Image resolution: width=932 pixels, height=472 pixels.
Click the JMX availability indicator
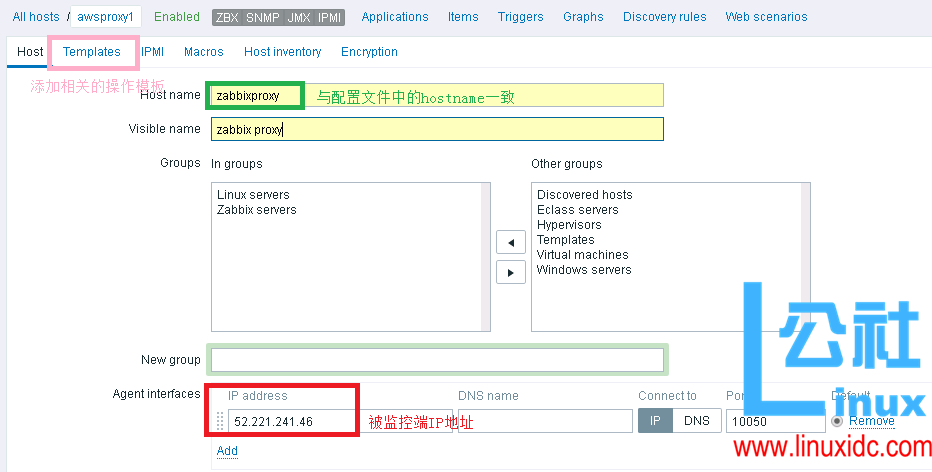click(299, 17)
